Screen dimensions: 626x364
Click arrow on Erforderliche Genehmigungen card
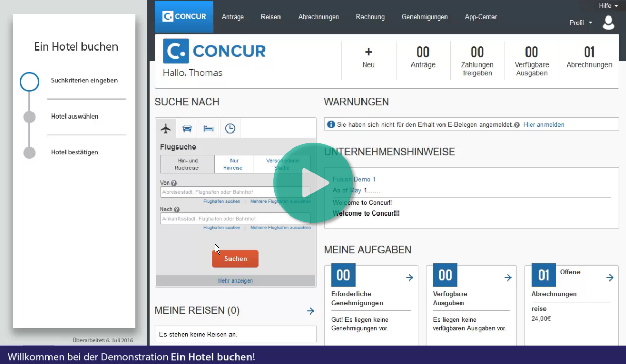click(409, 278)
